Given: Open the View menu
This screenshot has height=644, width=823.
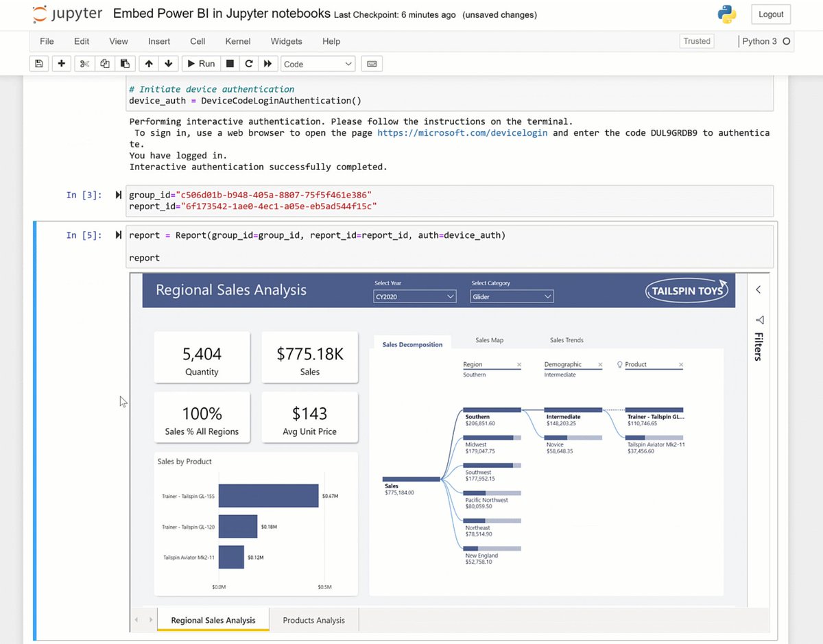Looking at the screenshot, I should [x=119, y=41].
